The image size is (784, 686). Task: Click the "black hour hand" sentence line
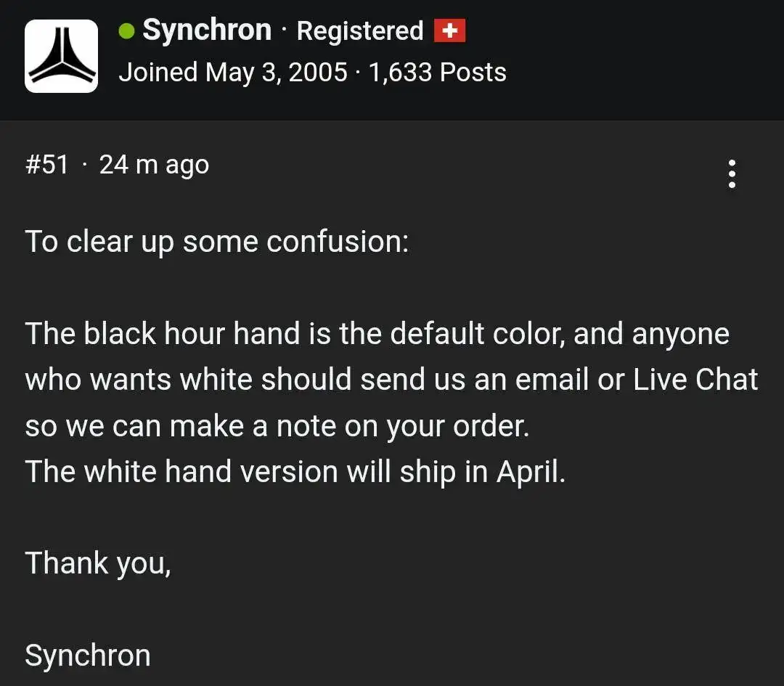pos(377,333)
